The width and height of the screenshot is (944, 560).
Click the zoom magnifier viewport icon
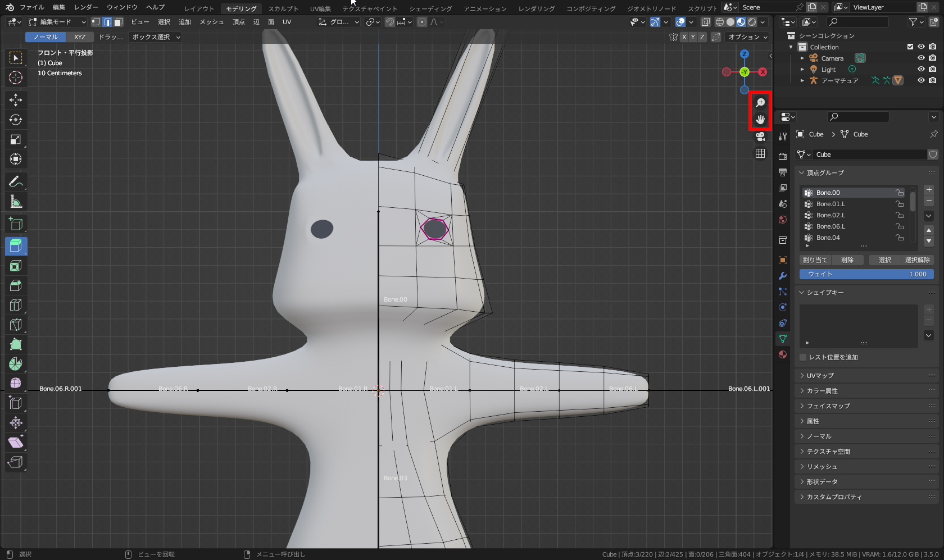[760, 102]
